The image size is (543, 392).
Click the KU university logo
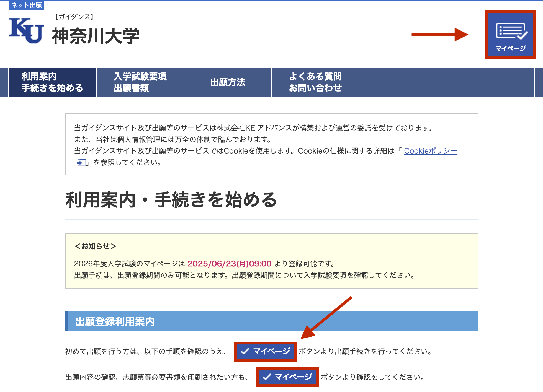tap(26, 30)
